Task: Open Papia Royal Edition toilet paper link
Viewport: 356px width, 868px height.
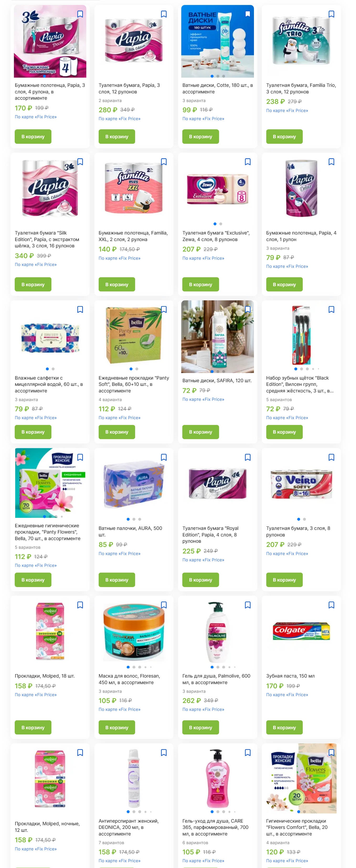Action: 210,535
